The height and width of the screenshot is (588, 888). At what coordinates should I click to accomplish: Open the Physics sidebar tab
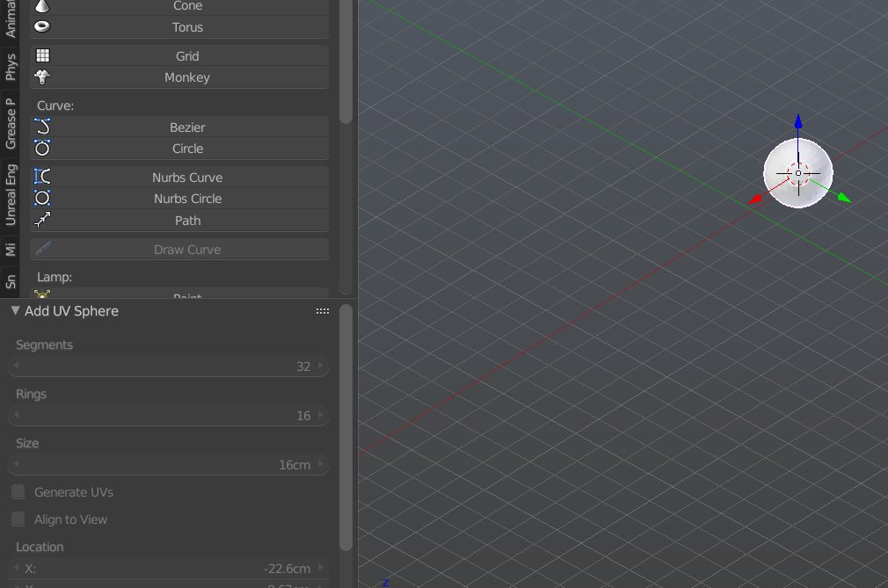(10, 67)
